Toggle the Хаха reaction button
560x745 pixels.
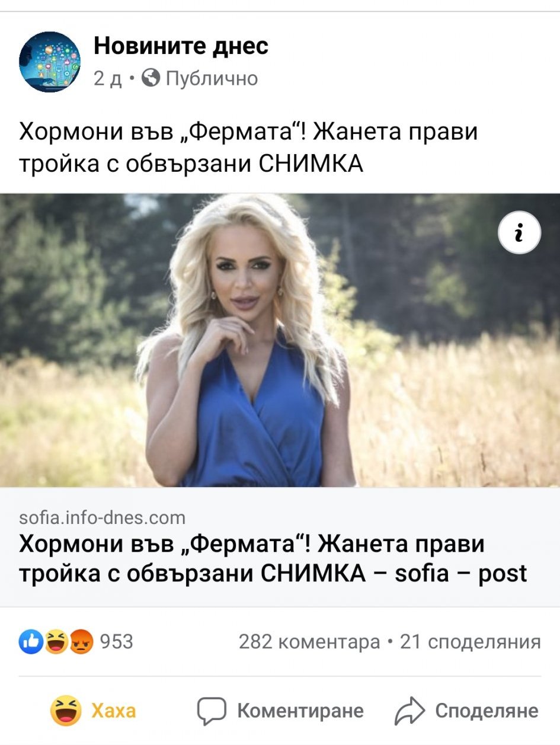click(x=94, y=711)
